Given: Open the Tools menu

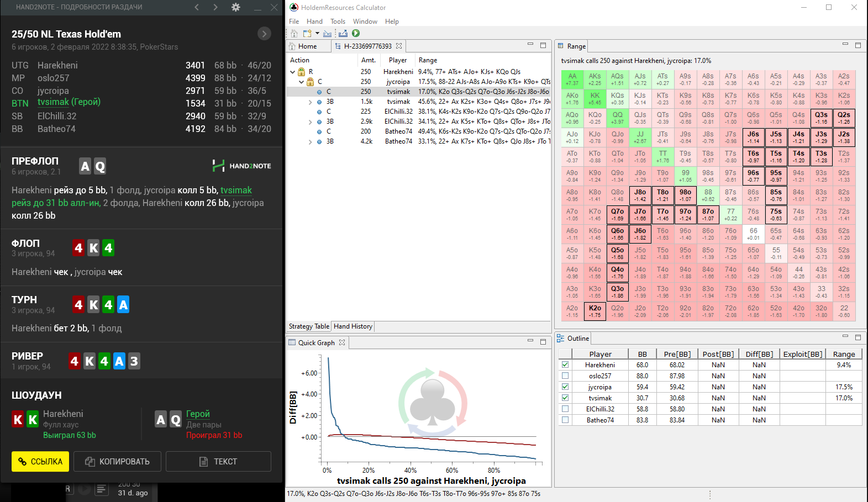Looking at the screenshot, I should coord(338,22).
